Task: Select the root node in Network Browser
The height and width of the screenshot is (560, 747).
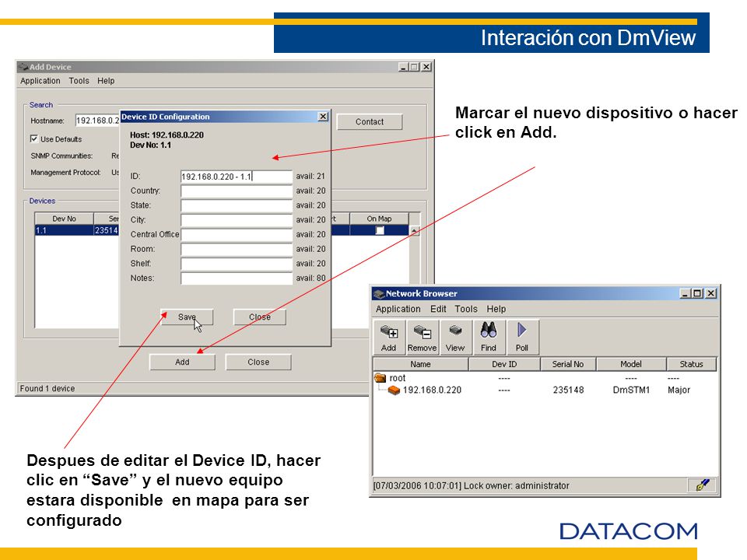Action: click(x=398, y=378)
